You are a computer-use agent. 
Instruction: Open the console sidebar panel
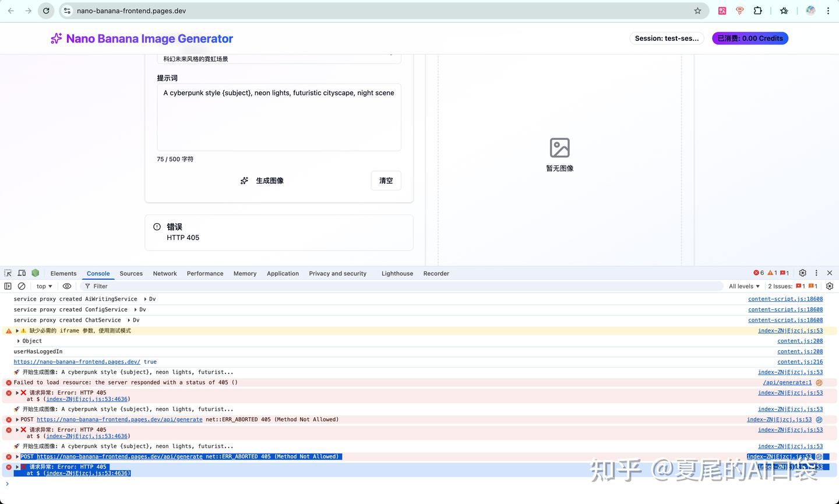[8, 286]
